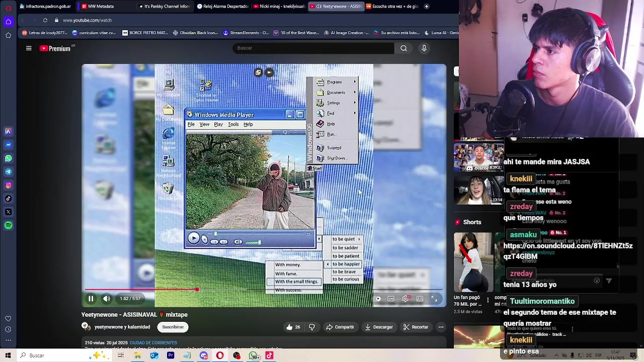Click the 1:52 / 5:57 time display
The width and height of the screenshot is (644, 362).
(x=130, y=299)
